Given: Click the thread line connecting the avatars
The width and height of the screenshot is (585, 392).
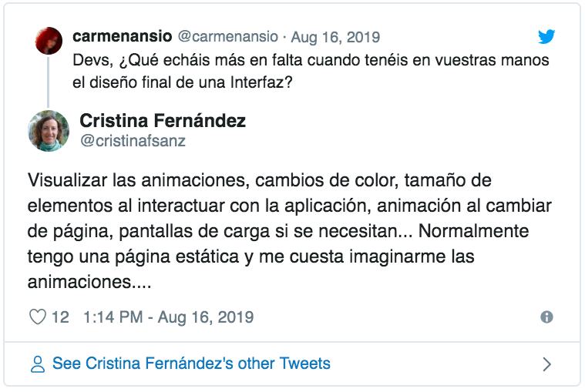Looking at the screenshot, I should tap(49, 82).
